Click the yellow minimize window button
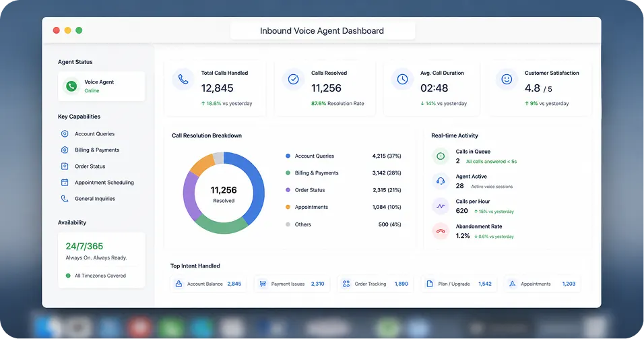The width and height of the screenshot is (644, 339). pyautogui.click(x=68, y=30)
